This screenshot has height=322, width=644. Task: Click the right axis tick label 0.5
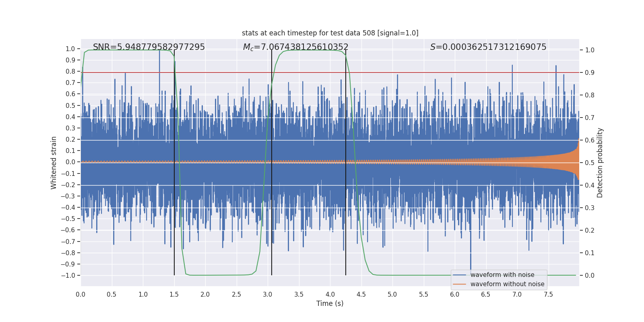[590, 163]
